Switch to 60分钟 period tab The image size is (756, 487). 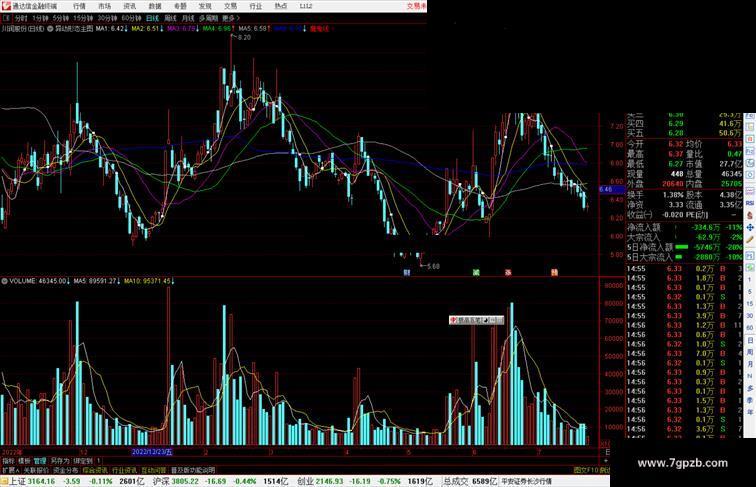pyautogui.click(x=131, y=18)
